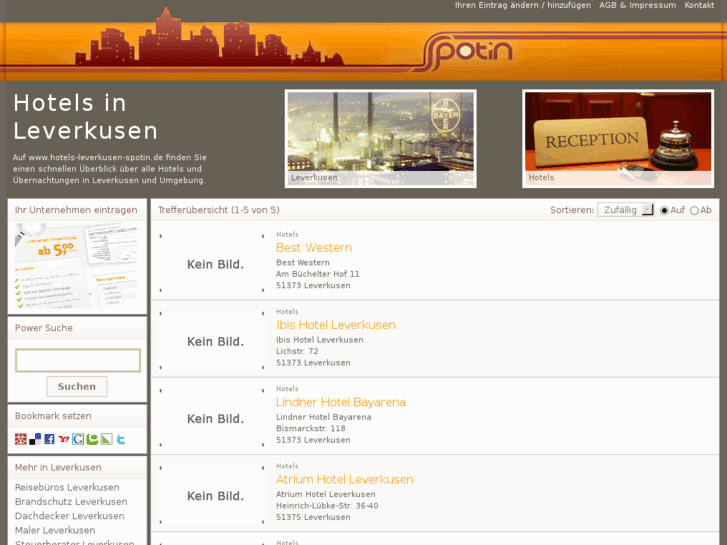Share via the Facebook bookmark icon
Image resolution: width=727 pixels, height=545 pixels.
tap(49, 439)
